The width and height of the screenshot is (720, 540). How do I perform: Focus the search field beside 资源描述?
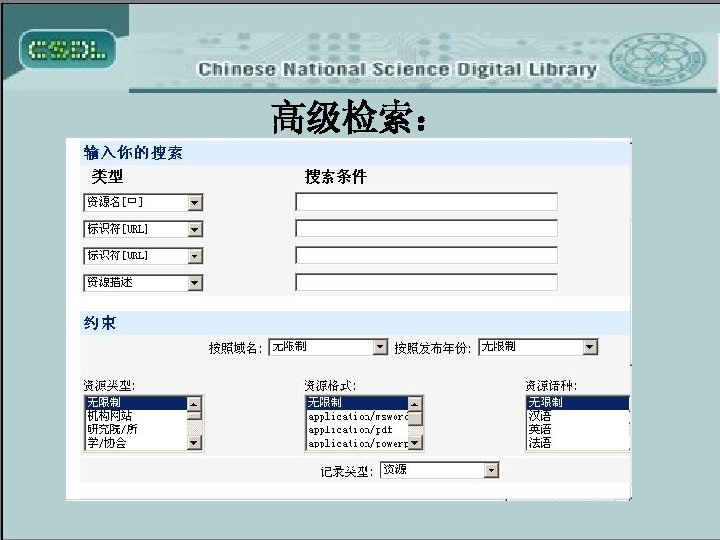click(427, 282)
